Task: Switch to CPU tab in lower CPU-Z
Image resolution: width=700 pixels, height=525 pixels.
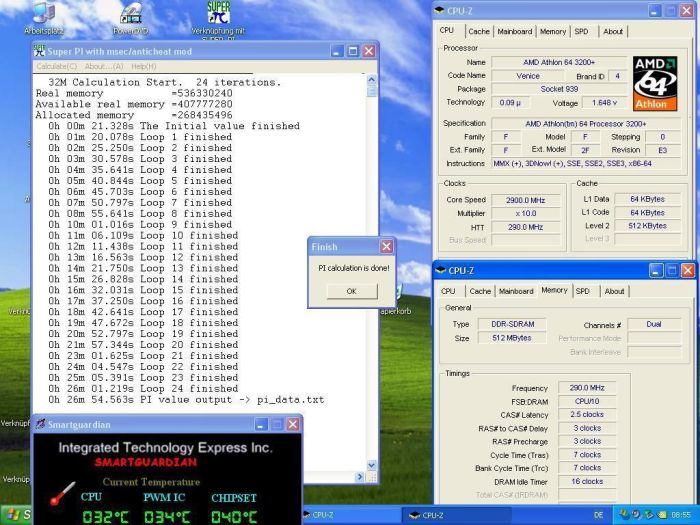Action: (448, 291)
